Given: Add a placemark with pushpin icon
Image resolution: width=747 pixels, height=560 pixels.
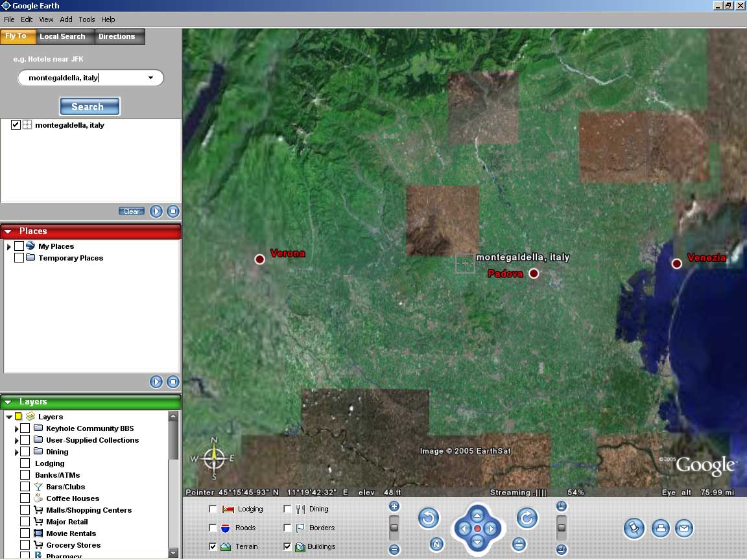Looking at the screenshot, I should [634, 528].
